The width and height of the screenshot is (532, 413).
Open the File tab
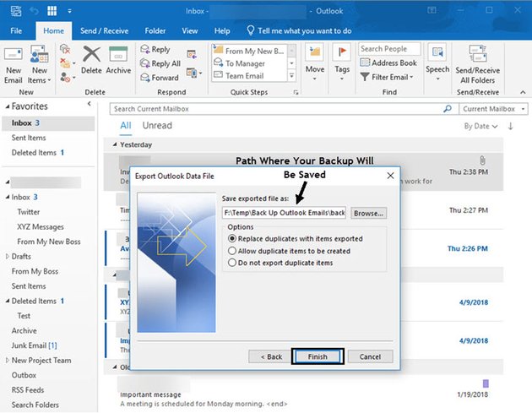pos(16,31)
